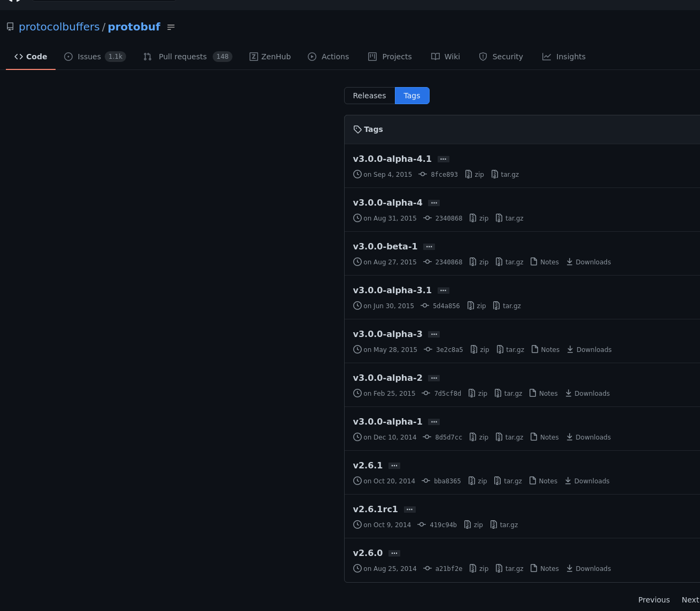Download zip for v3.0.0-alpha-4.1
Screen dimensions: 700x611
tap(475, 175)
